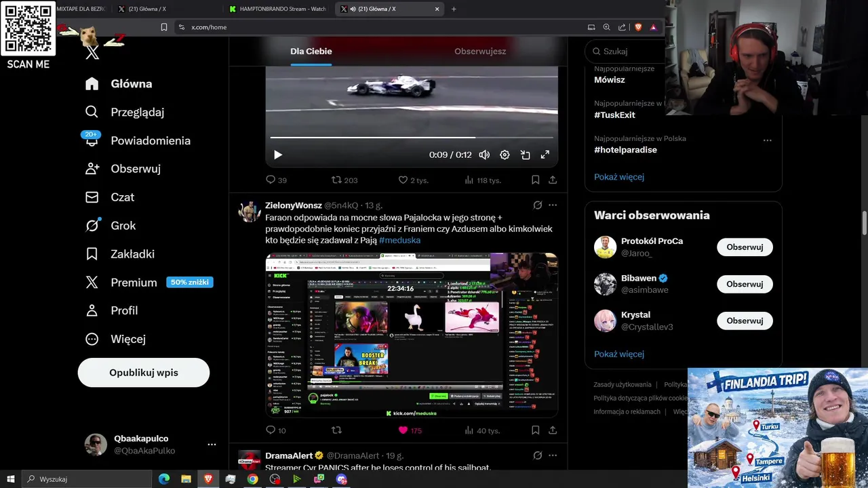Follow Bibawen with Obserwuj button
The width and height of the screenshot is (868, 488).
tap(745, 284)
